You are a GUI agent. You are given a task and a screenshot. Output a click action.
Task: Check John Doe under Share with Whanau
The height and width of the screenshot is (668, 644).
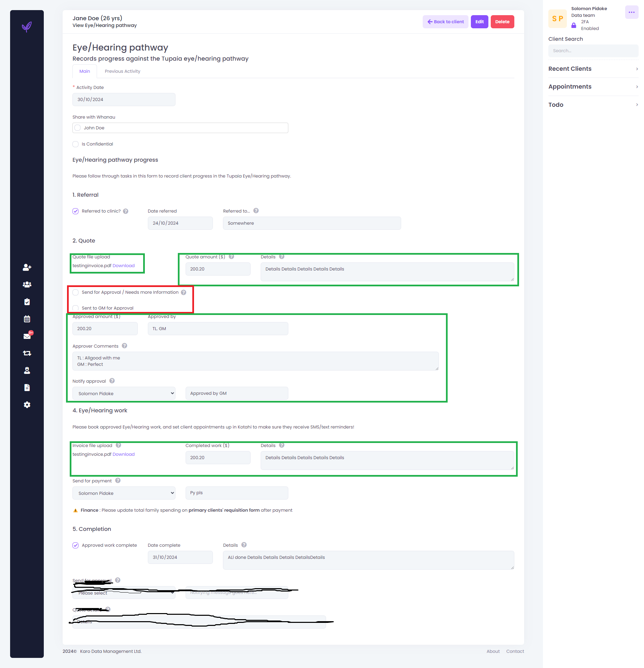click(x=78, y=128)
